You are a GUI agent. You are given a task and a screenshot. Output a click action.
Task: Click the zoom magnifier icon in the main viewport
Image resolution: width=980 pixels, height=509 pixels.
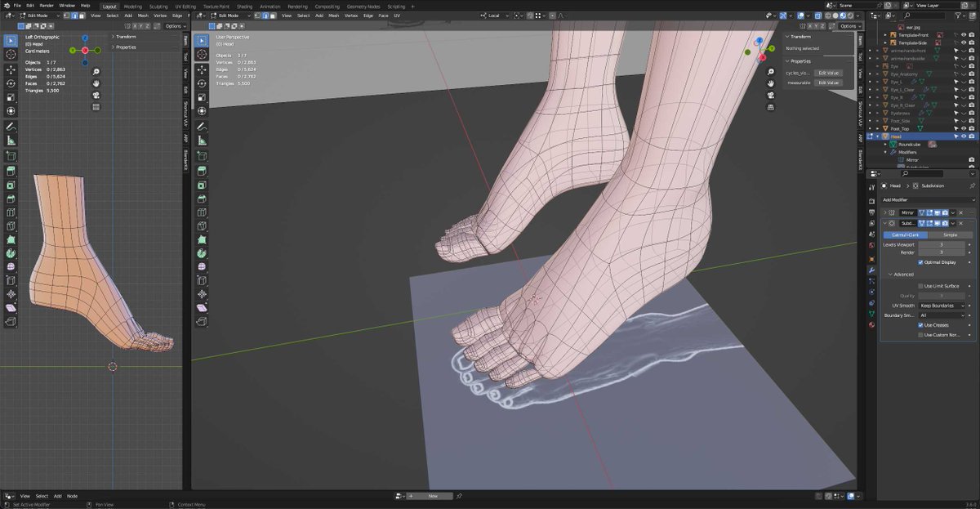click(x=771, y=72)
